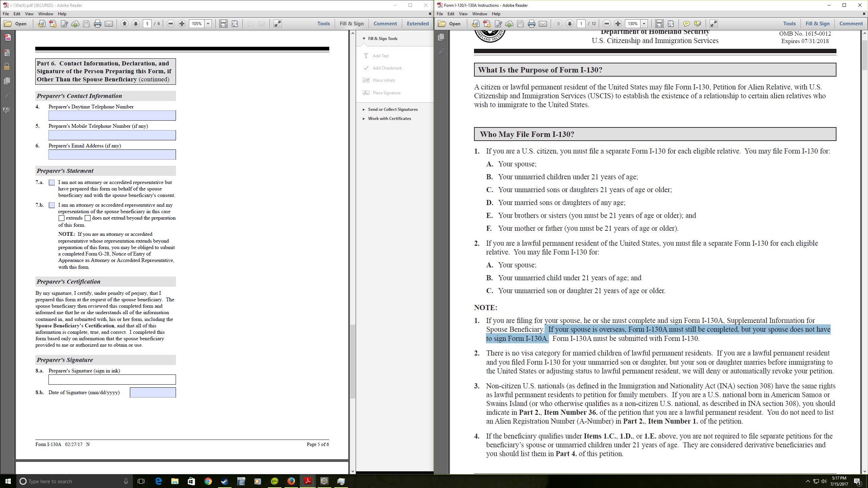The width and height of the screenshot is (868, 488).
Task: Enter Read Mode in the left window
Action: [278, 24]
